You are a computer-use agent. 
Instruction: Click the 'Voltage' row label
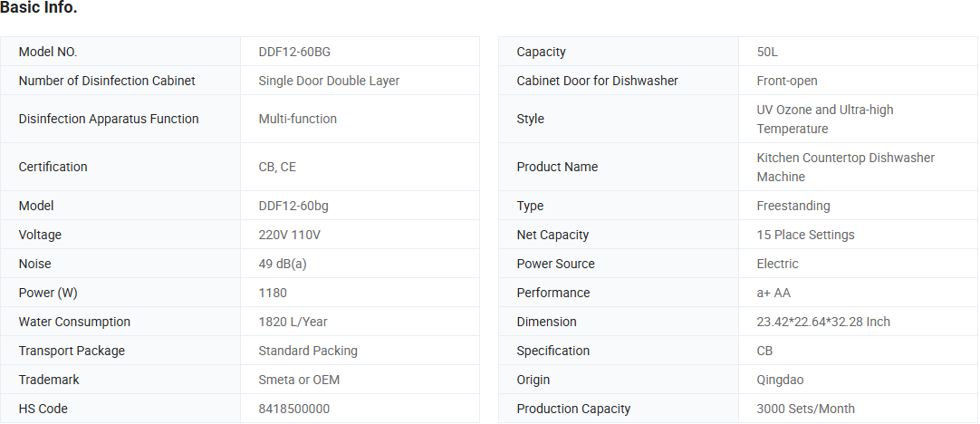click(40, 235)
